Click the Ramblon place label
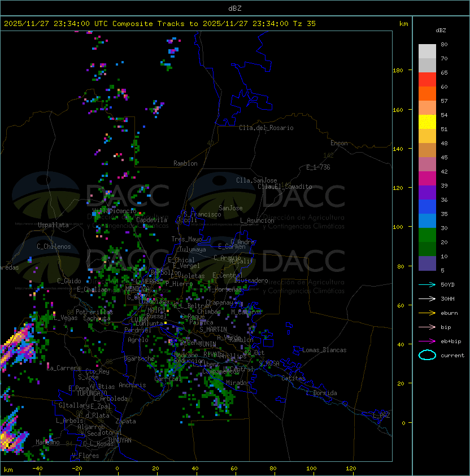Viewport: 470px width, 476px height. (185, 163)
